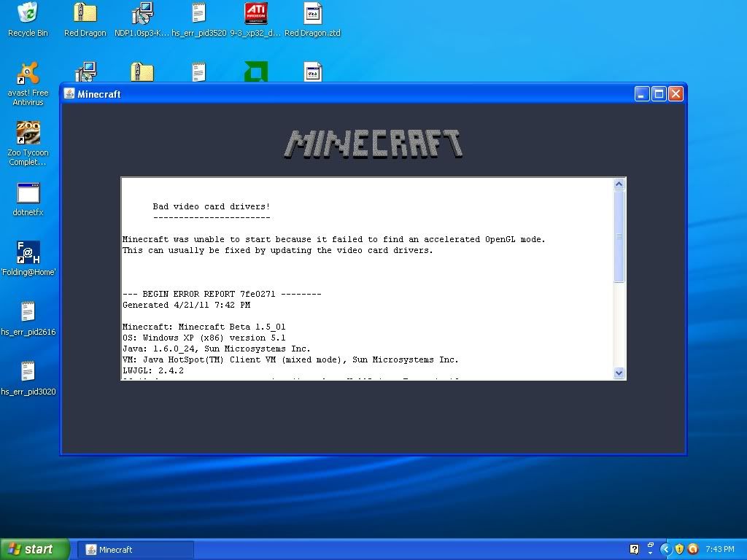Select the hs_err_pid2616 text file icon

28,319
